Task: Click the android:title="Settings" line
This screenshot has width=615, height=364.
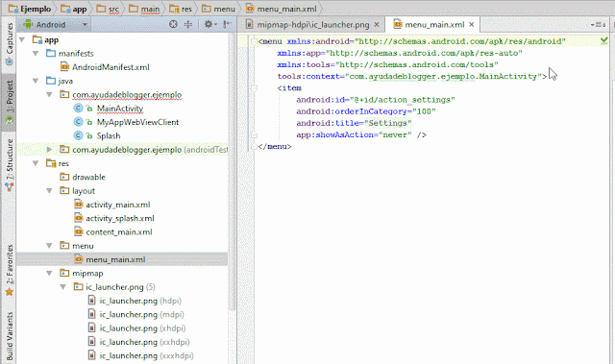Action: [x=354, y=123]
